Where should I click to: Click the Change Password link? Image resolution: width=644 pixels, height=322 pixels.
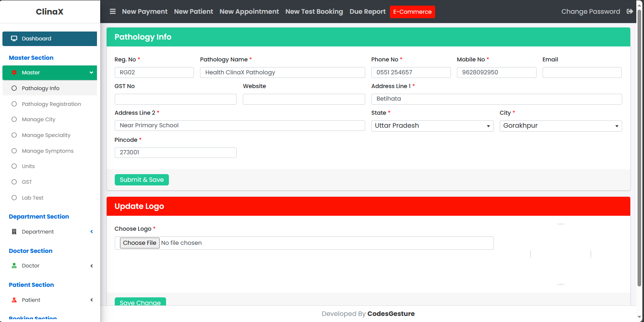point(591,12)
